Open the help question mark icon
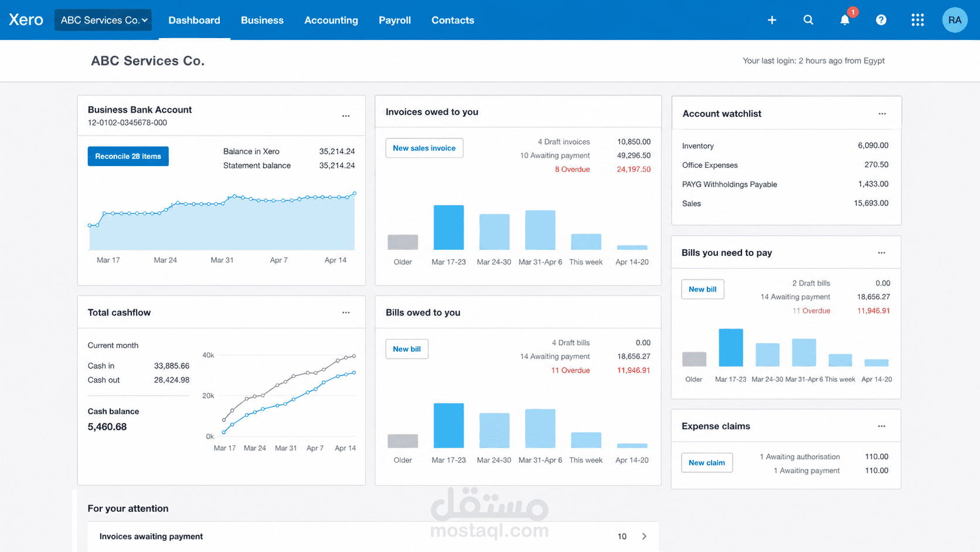Screen dimensions: 980x552 [x=881, y=20]
